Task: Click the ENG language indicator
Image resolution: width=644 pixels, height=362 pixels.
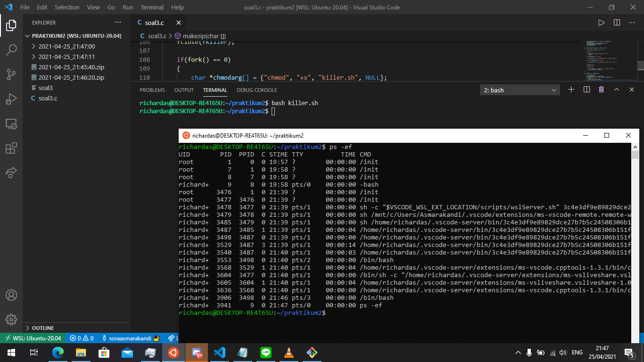Action: click(577, 352)
